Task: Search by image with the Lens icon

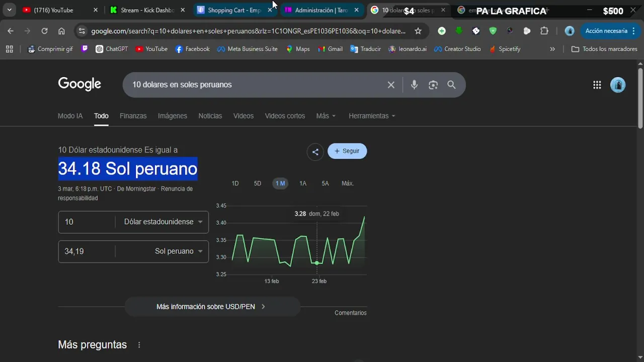Action: tap(433, 85)
